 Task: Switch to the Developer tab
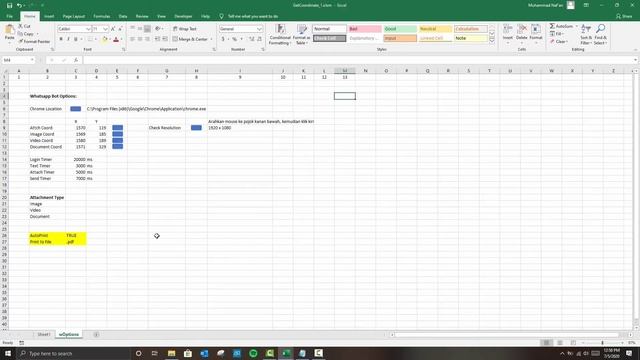coord(183,16)
